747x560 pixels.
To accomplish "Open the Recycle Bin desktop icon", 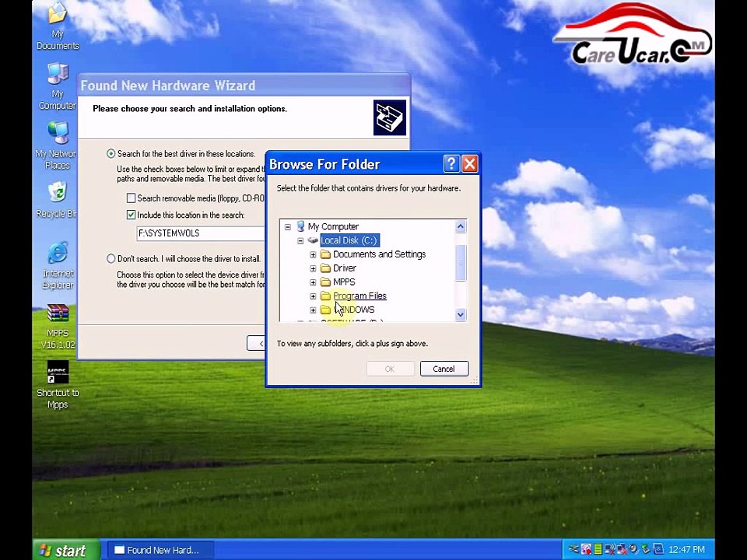I will click(57, 199).
